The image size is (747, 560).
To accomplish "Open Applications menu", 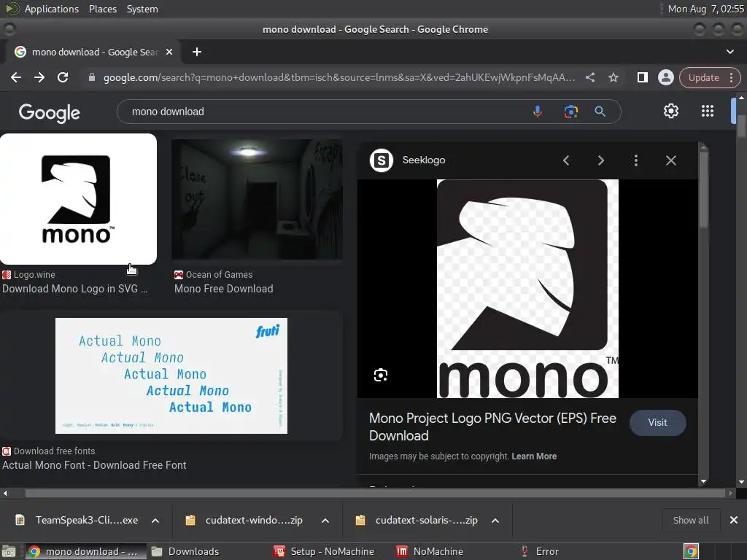I will pyautogui.click(x=52, y=9).
